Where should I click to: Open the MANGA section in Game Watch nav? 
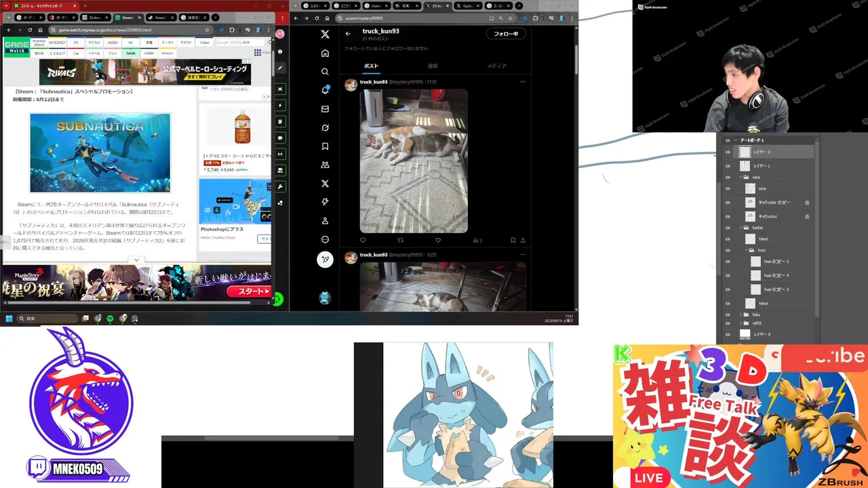point(167,53)
